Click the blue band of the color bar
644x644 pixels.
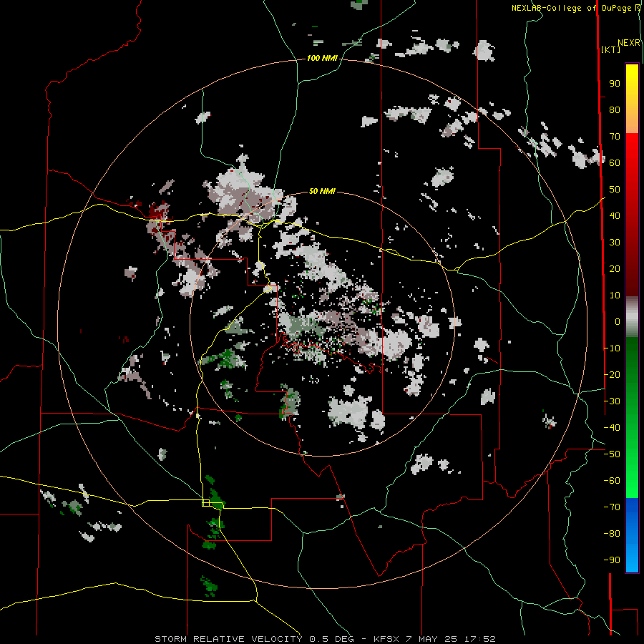pos(632,535)
